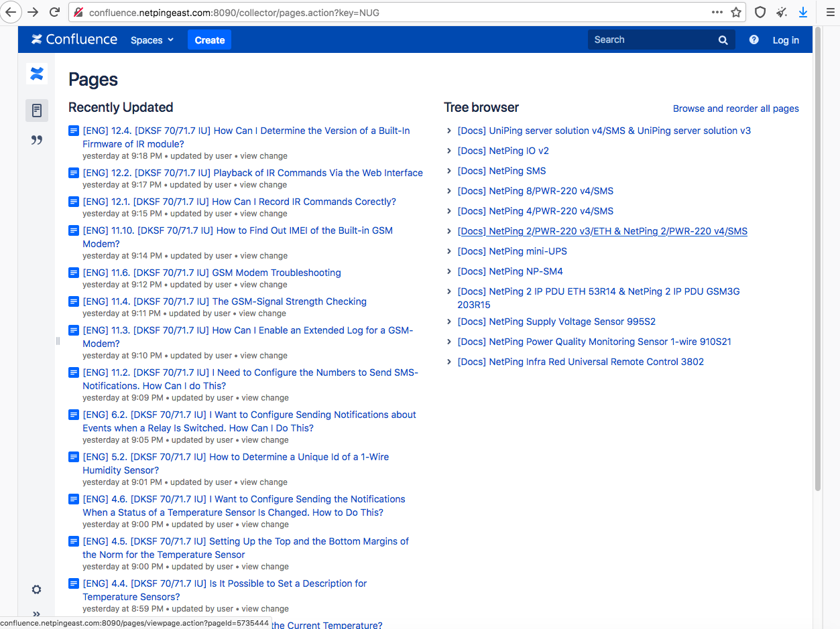Image resolution: width=840 pixels, height=629 pixels.
Task: Open ENG 4.4 Temperature Sensors description page
Action: click(225, 590)
